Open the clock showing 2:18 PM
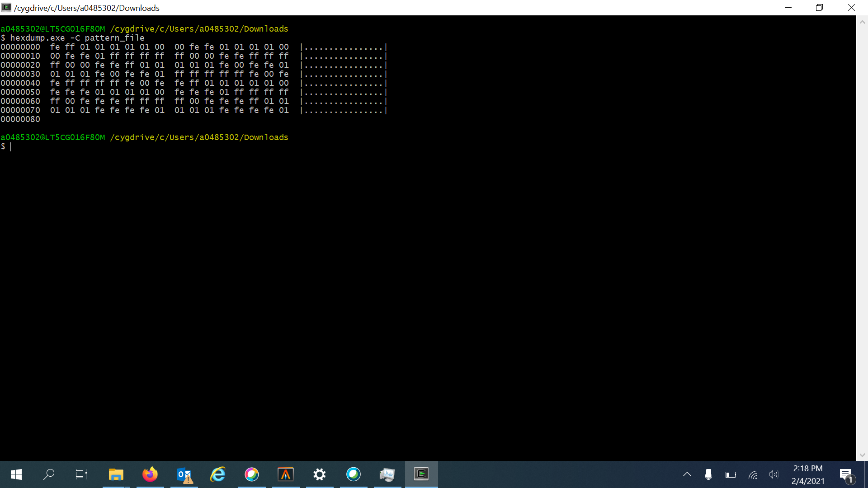 coord(808,474)
